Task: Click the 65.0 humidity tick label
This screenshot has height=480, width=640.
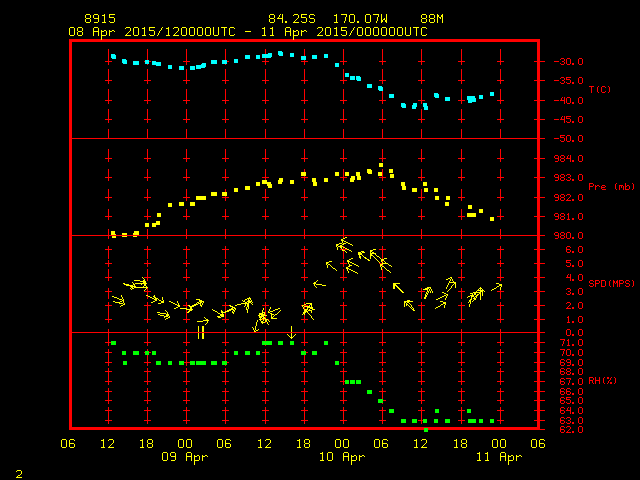Action: point(571,401)
